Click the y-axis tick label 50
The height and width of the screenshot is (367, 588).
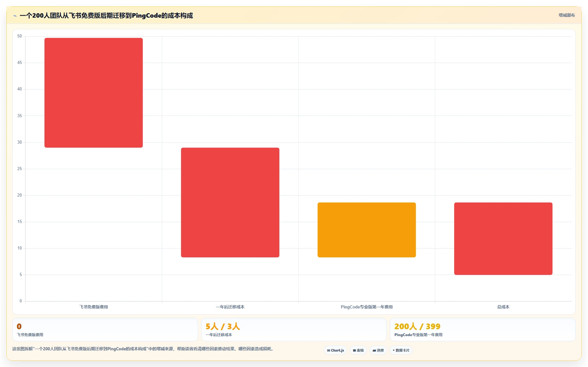[x=20, y=36]
